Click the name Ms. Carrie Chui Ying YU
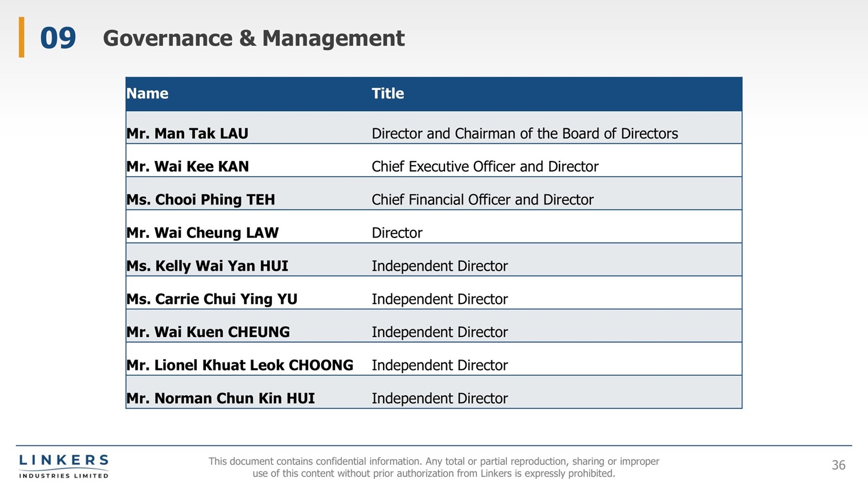The height and width of the screenshot is (491, 868). pyautogui.click(x=212, y=299)
